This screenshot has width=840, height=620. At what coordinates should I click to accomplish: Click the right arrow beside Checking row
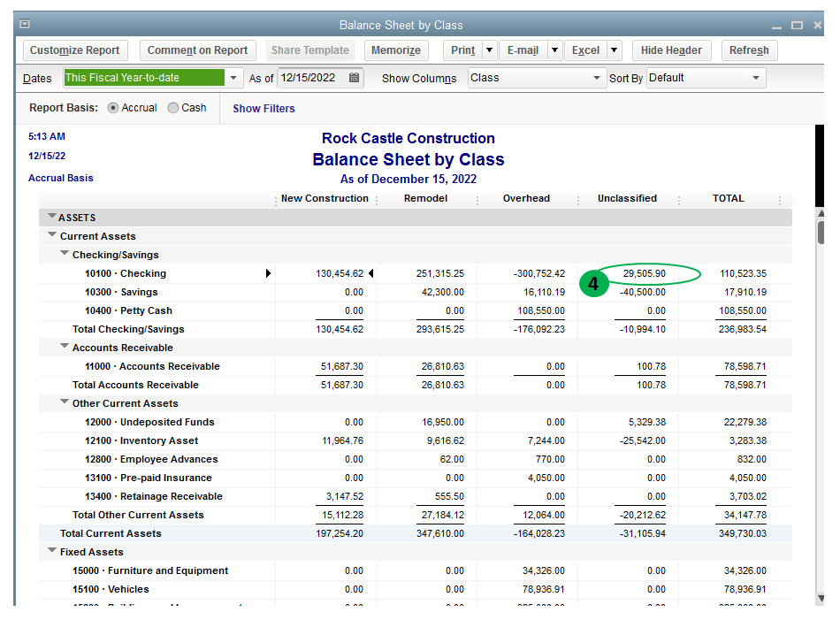pos(268,274)
